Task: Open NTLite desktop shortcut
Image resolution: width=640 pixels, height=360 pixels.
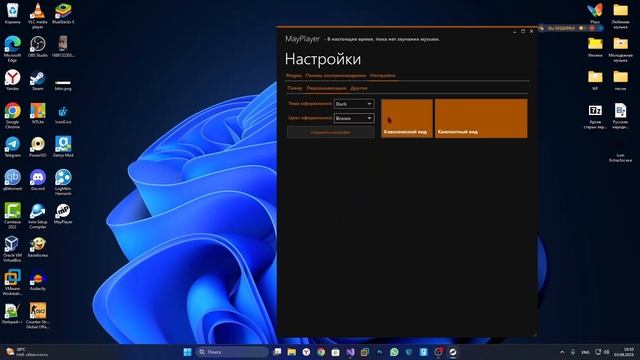Action: 38,113
